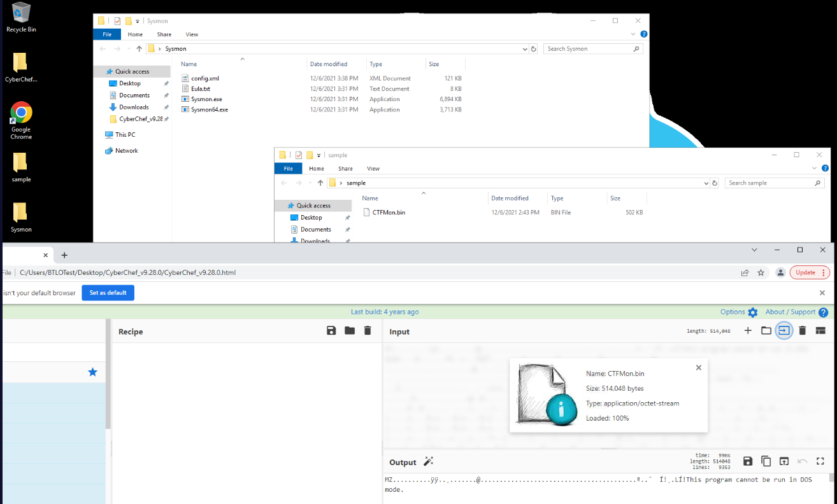
Task: Open the Home tab in sample window
Action: pos(317,169)
